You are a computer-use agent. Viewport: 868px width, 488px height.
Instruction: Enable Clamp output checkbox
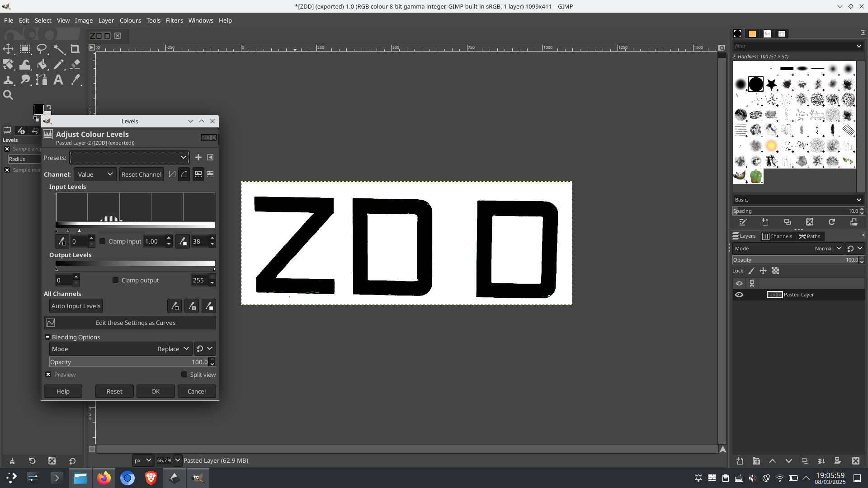point(116,280)
